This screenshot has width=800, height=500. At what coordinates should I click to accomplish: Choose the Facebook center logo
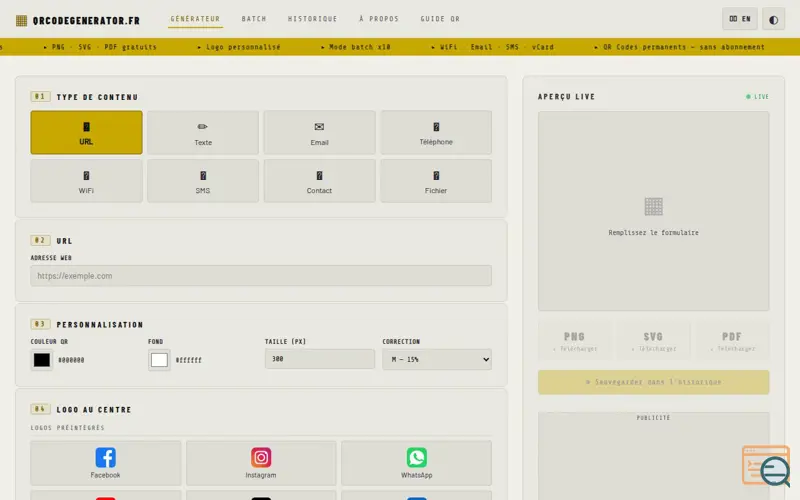tap(106, 463)
